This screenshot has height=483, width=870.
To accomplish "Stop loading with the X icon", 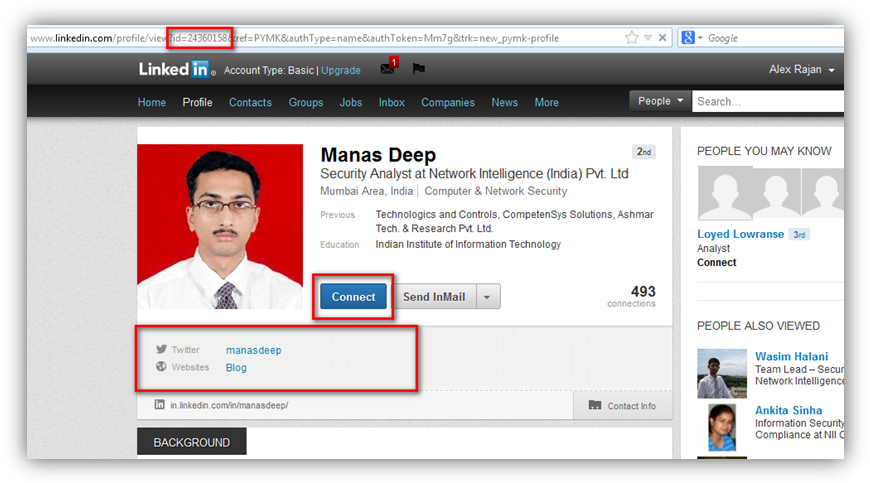I will pos(662,38).
